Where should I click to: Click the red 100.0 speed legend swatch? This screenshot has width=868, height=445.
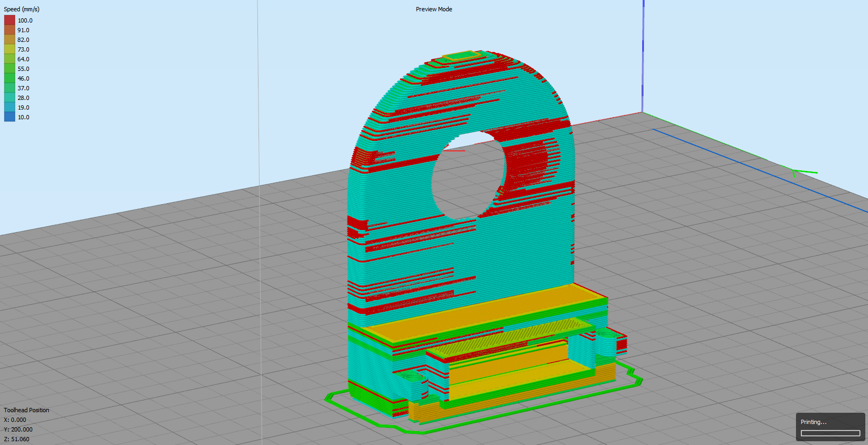click(x=10, y=20)
